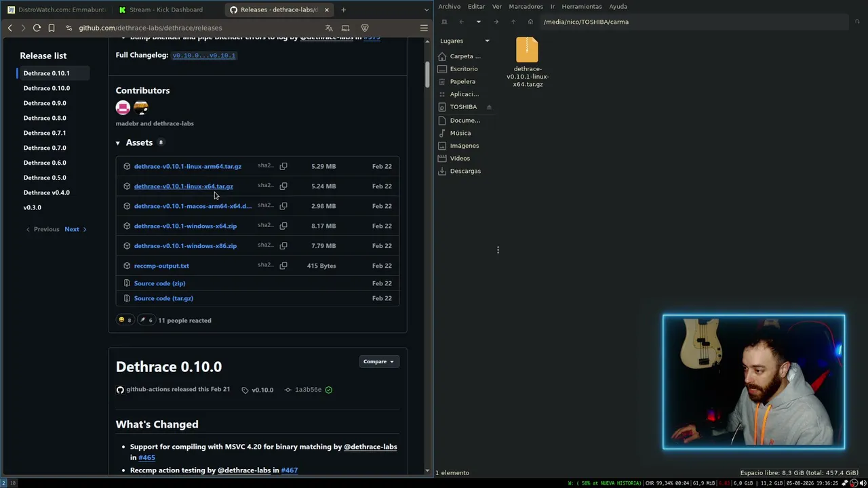Click the browser address bar URL

tap(151, 28)
